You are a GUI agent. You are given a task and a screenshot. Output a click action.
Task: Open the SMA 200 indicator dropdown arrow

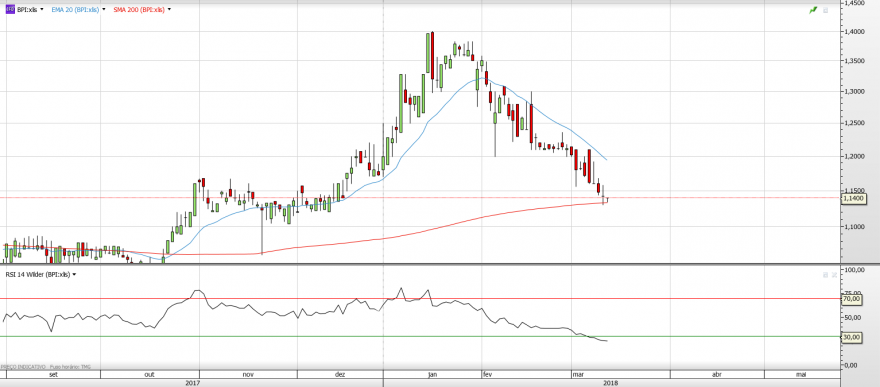tap(169, 10)
